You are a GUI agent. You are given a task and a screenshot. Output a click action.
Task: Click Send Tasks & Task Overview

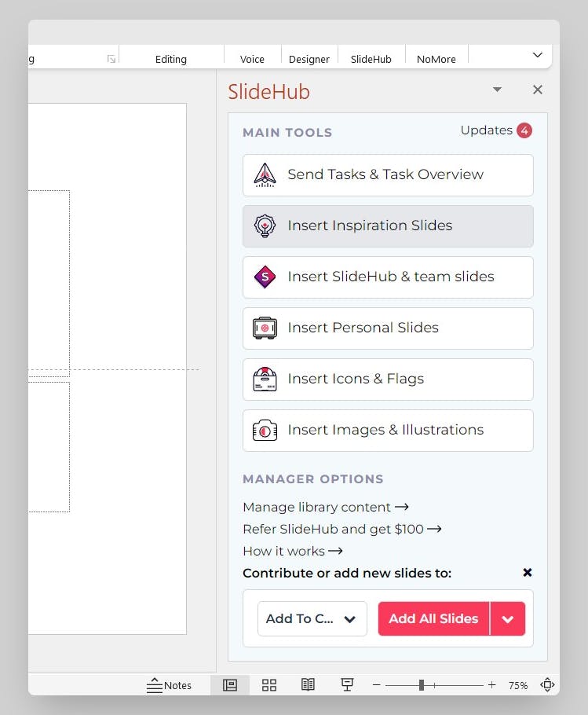coord(388,175)
